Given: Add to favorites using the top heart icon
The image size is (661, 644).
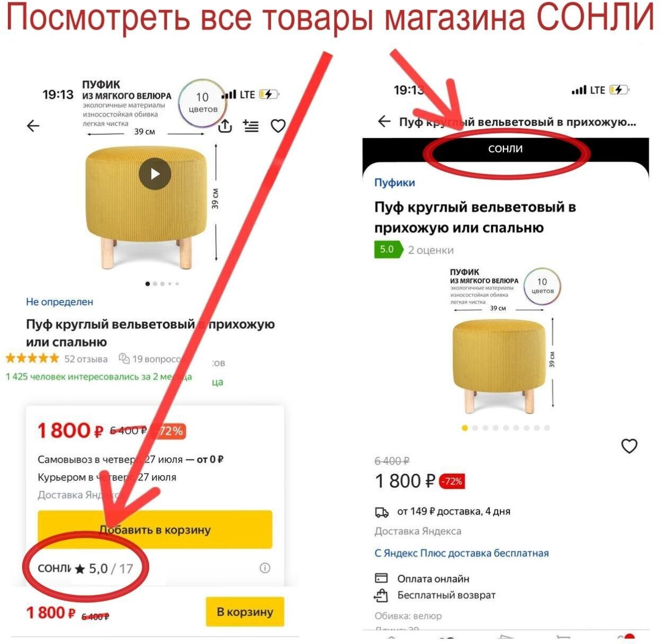Looking at the screenshot, I should 278,125.
